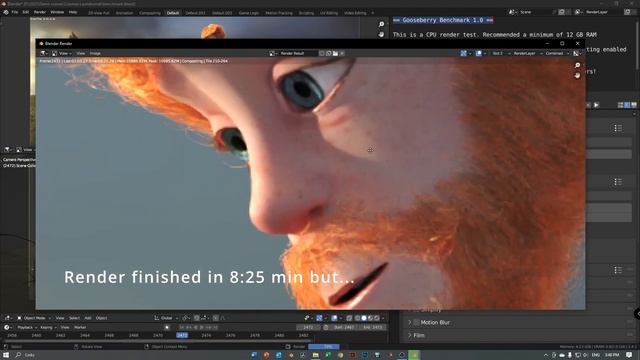Click the Add menu in viewport header
The width and height of the screenshot is (640, 360).
(88, 318)
